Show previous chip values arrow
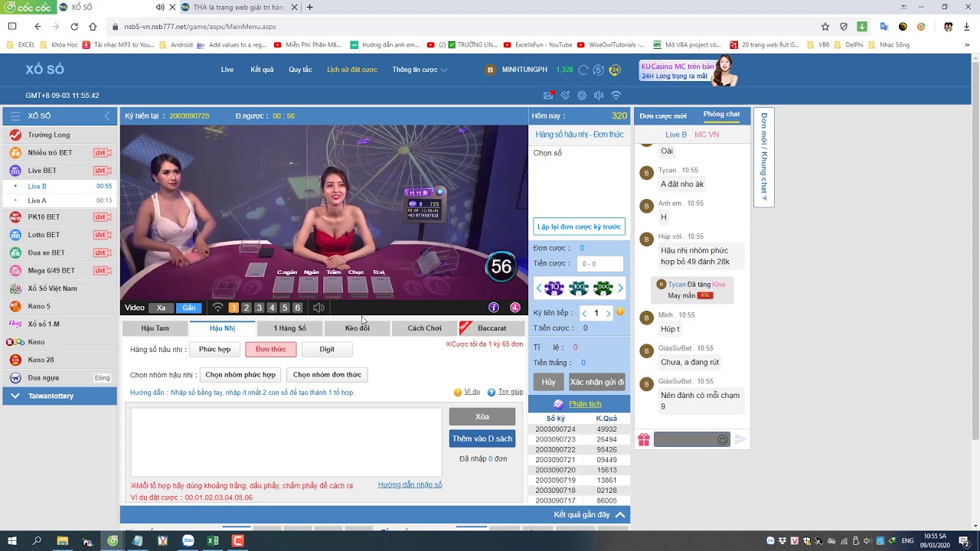 pyautogui.click(x=538, y=289)
